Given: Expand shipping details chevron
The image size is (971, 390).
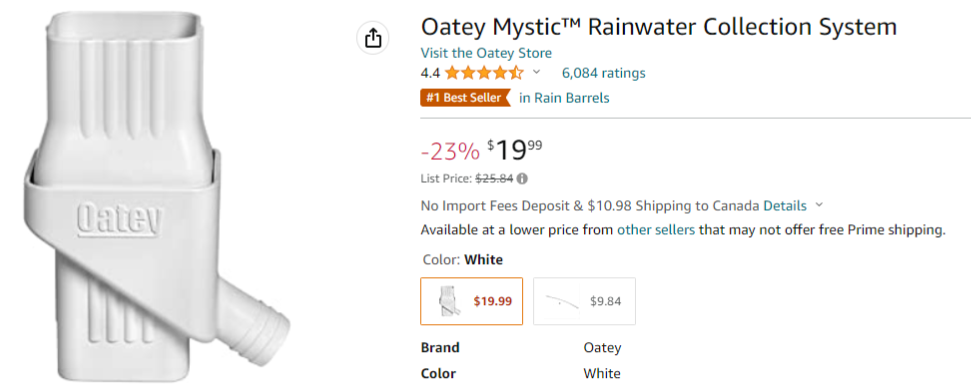Looking at the screenshot, I should [819, 205].
